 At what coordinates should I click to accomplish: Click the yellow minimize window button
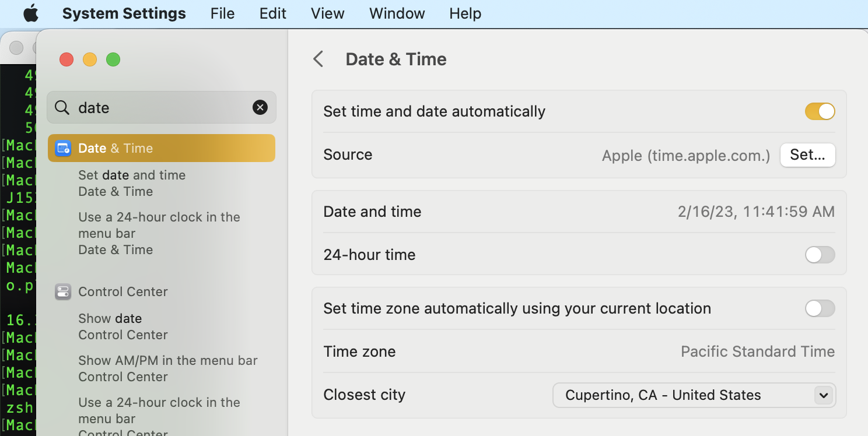tap(90, 59)
